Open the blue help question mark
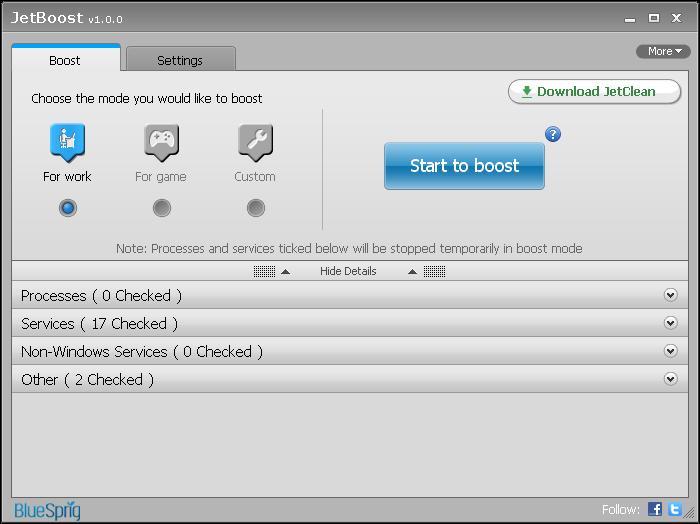Image resolution: width=700 pixels, height=524 pixels. pyautogui.click(x=553, y=134)
